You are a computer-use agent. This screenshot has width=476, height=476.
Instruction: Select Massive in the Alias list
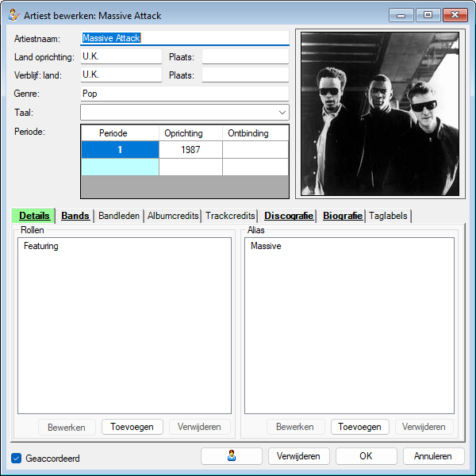tap(266, 246)
